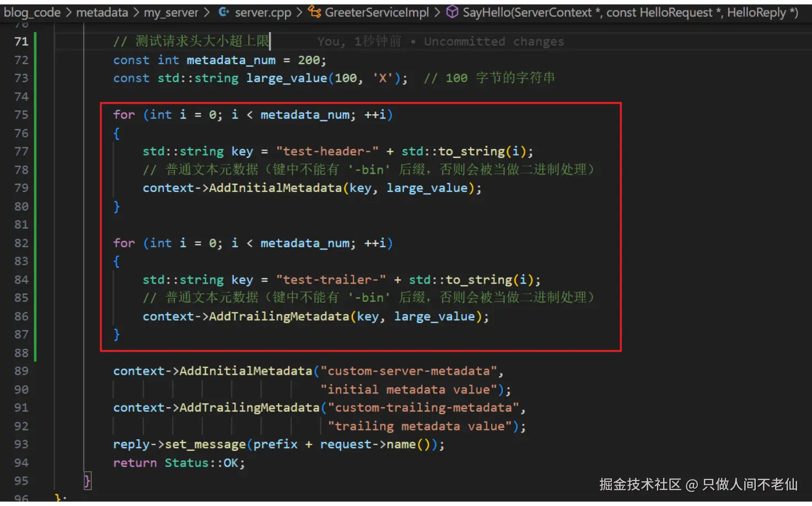Expand chevron after GreeterServiceImpl breadcrumb
Viewport: 812px width, 506px height.
(438, 12)
